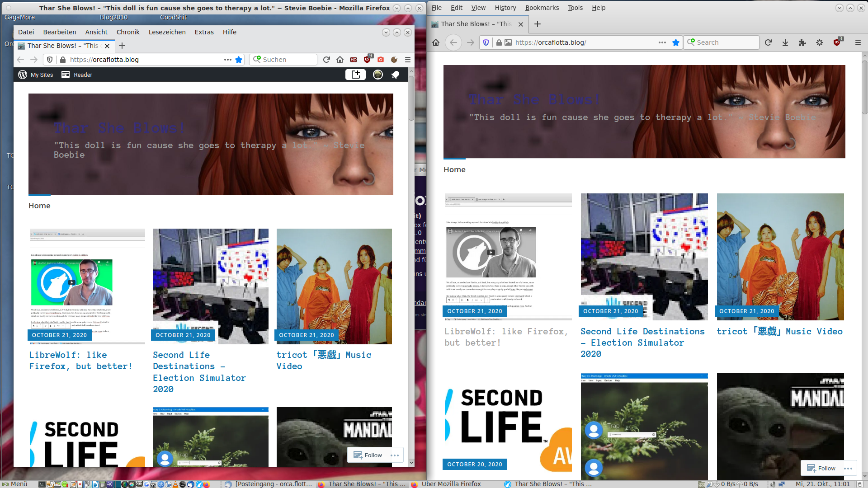Screen dimensions: 868x488
Task: Open the hamburger menu in the right Firefox
Action: click(858, 42)
